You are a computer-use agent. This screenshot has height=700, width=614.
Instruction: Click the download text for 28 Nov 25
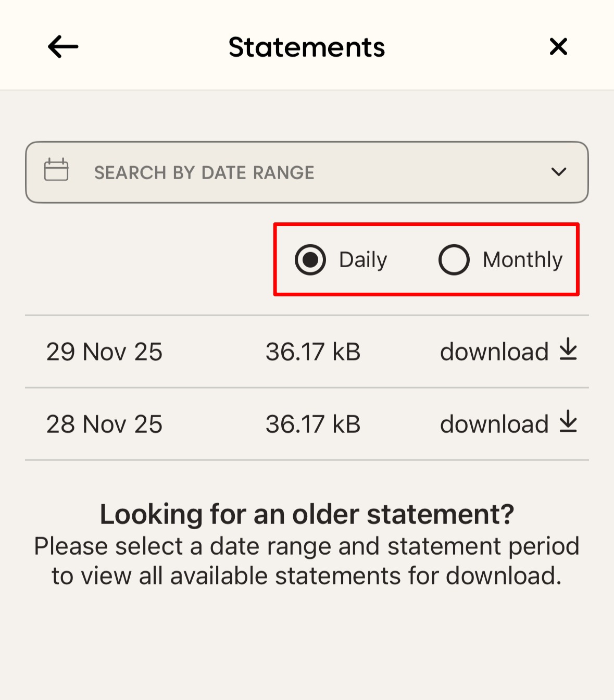pos(494,424)
